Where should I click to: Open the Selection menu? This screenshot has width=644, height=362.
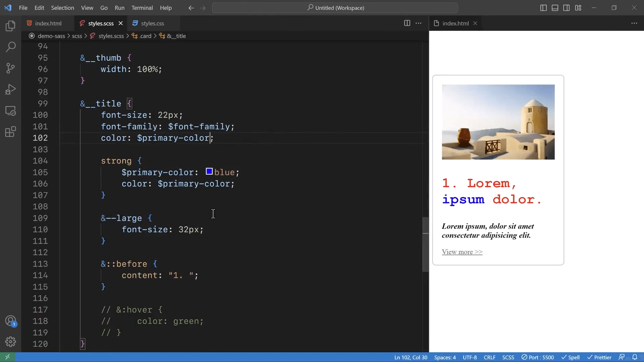pyautogui.click(x=62, y=8)
